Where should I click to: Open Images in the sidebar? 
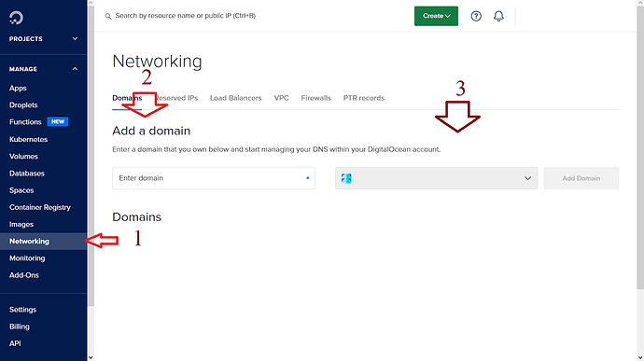21,224
